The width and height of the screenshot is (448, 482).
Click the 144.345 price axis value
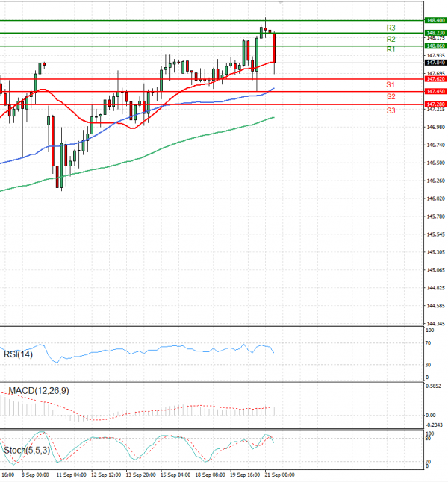[x=436, y=324]
